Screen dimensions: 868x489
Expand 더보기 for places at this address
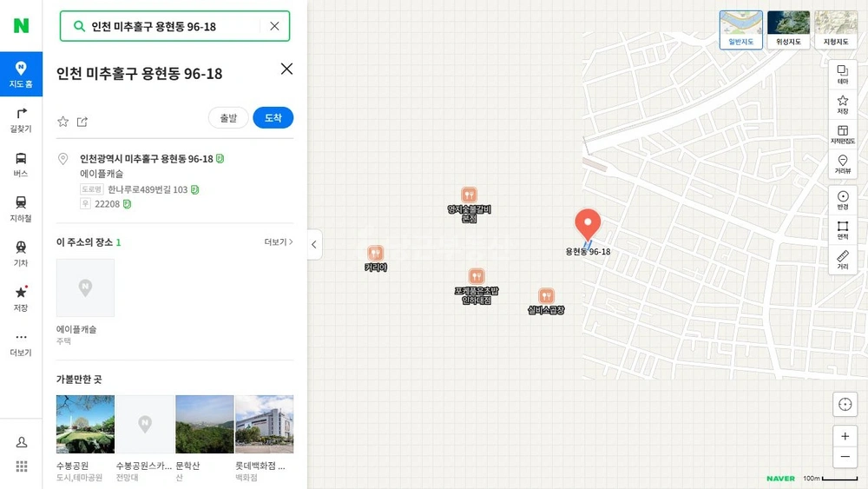tap(279, 242)
